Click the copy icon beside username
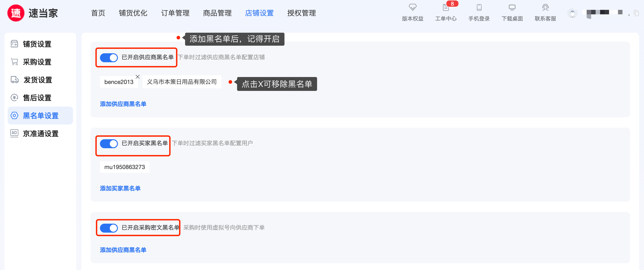Image resolution: width=644 pixels, height=270 pixels. pyautogui.click(x=636, y=13)
